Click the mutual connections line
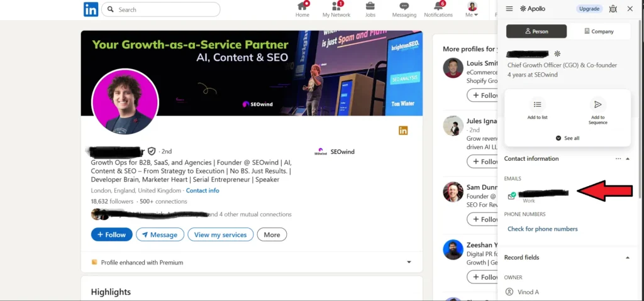 (191, 214)
